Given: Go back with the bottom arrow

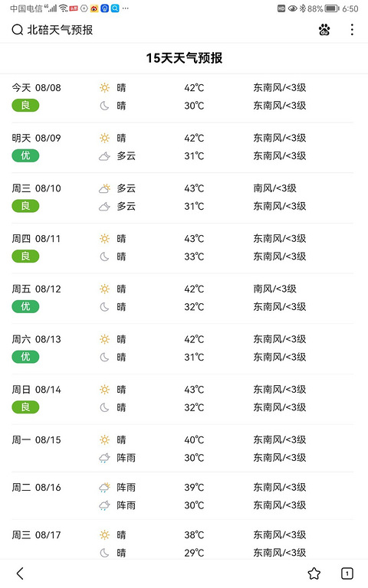Looking at the screenshot, I should pyautogui.click(x=20, y=573).
